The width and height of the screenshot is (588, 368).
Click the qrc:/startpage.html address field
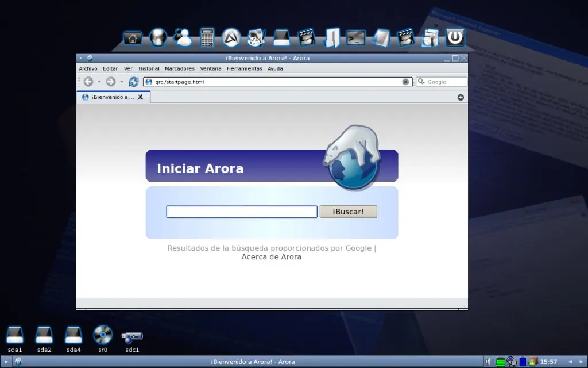tap(277, 82)
